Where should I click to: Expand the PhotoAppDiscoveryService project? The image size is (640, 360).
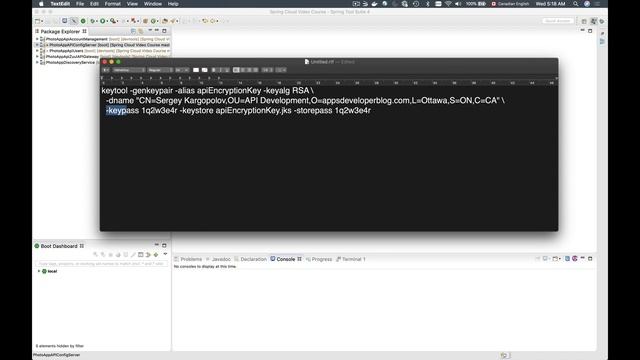click(37, 62)
